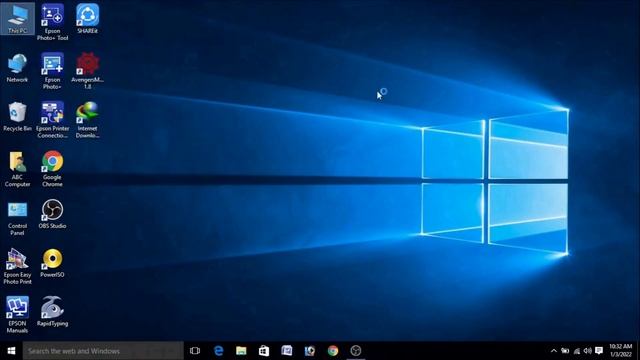
Task: Open the taskbar app left of Chrome
Action: tap(310, 351)
